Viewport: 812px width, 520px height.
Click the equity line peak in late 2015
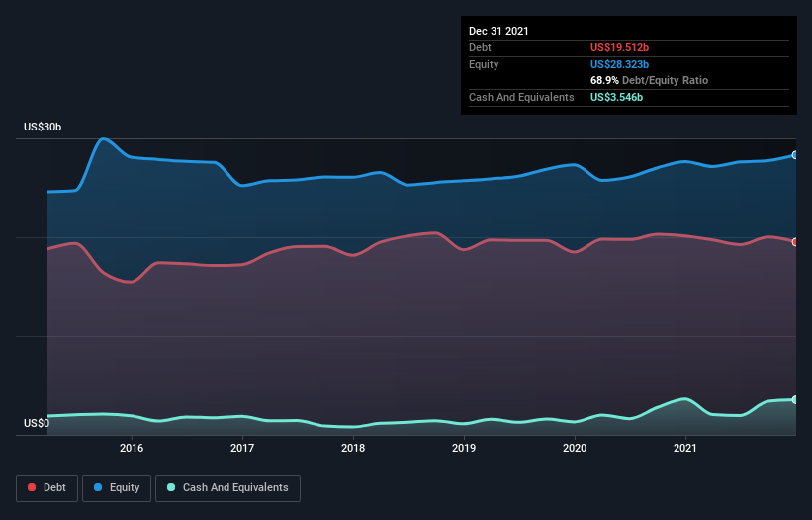103,138
